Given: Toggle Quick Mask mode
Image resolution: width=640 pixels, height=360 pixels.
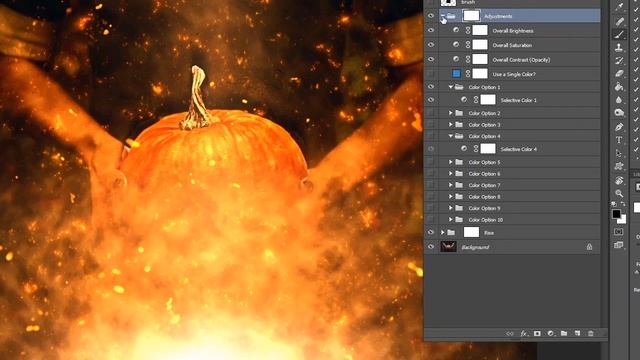Looking at the screenshot, I should 619,232.
